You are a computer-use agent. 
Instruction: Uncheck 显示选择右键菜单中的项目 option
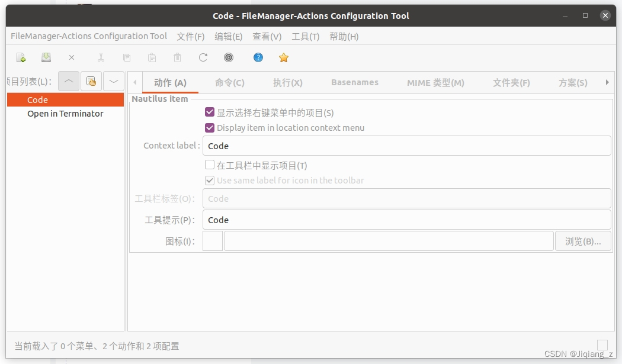[210, 112]
